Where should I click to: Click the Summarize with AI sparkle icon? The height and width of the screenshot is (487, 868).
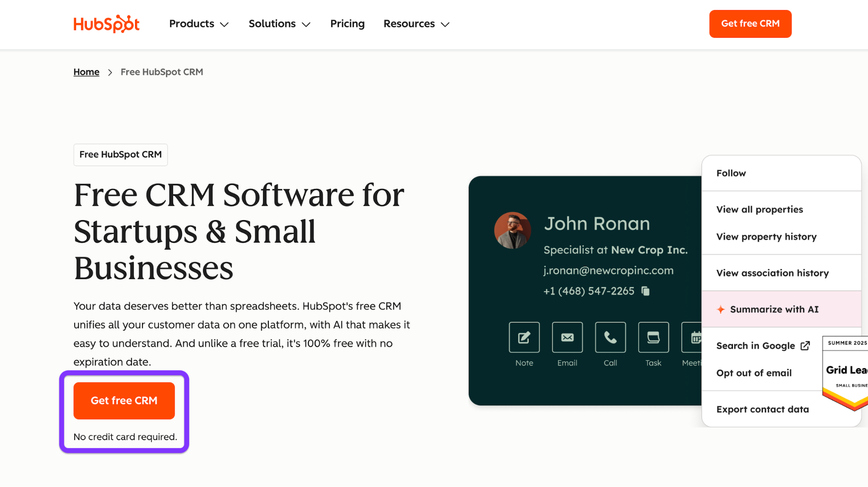[x=721, y=309]
